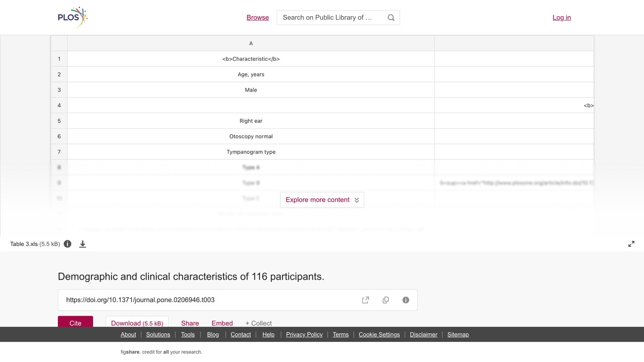Click Download (5.5 kB) button
This screenshot has height=362, width=644.
(137, 323)
